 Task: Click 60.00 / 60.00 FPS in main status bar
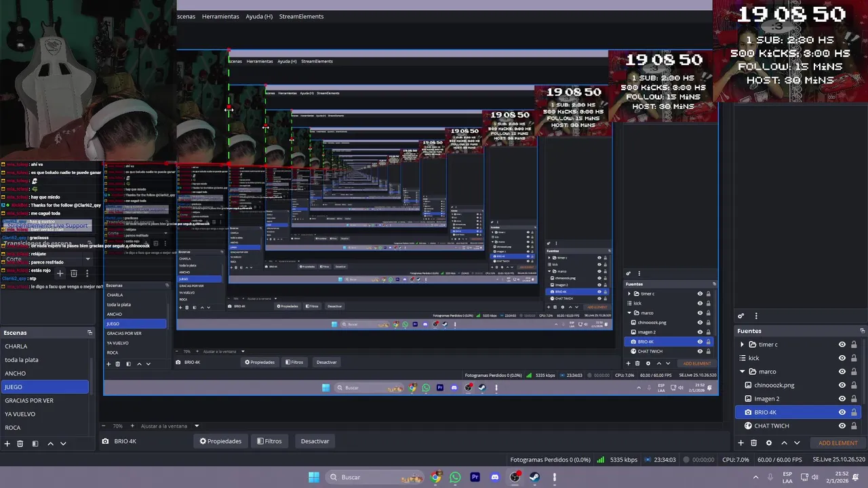click(780, 460)
